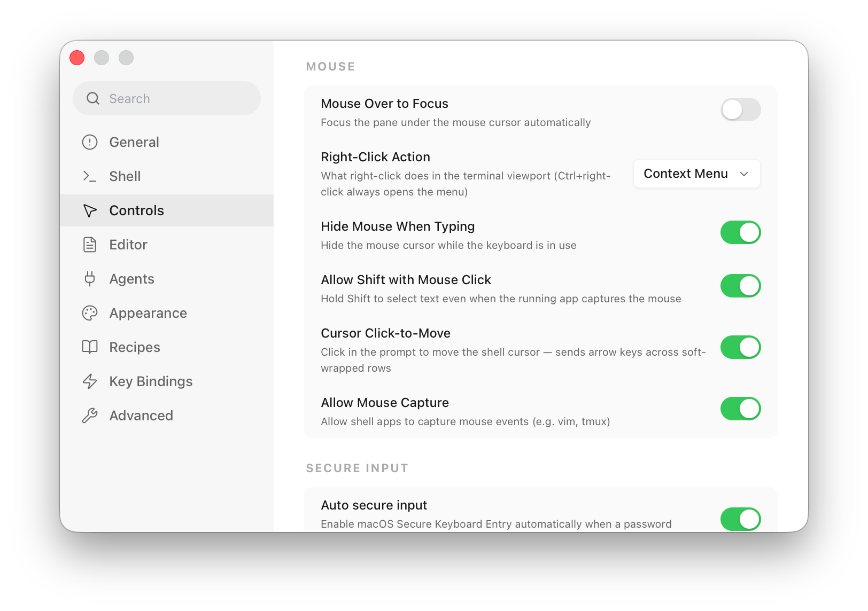Click the Appearance palette icon
Viewport: 868px width, 611px height.
[90, 313]
